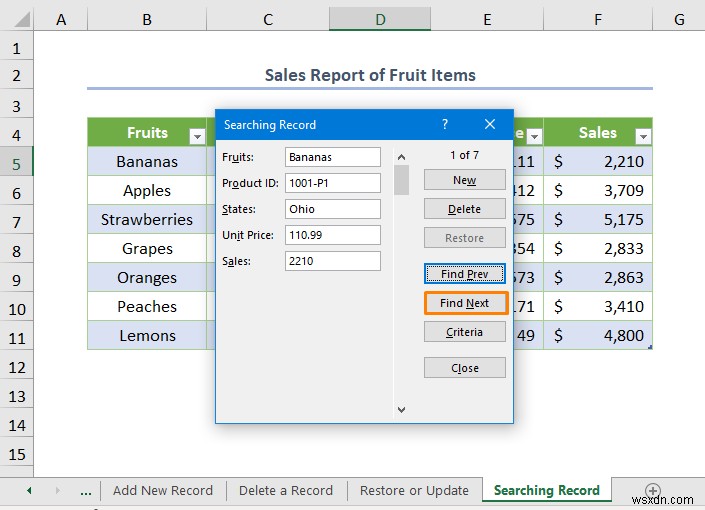
Task: Add a new sheet with the plus icon
Action: [652, 490]
